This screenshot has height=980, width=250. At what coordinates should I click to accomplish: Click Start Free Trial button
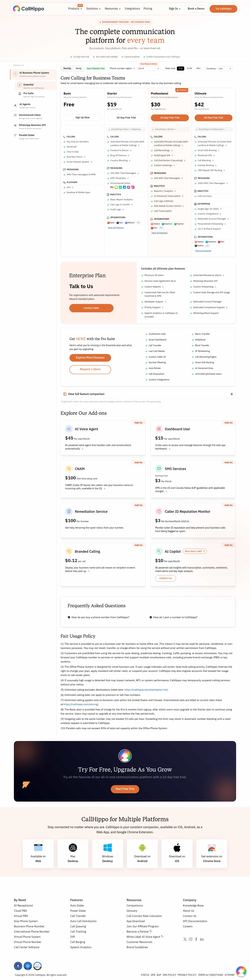click(125, 789)
